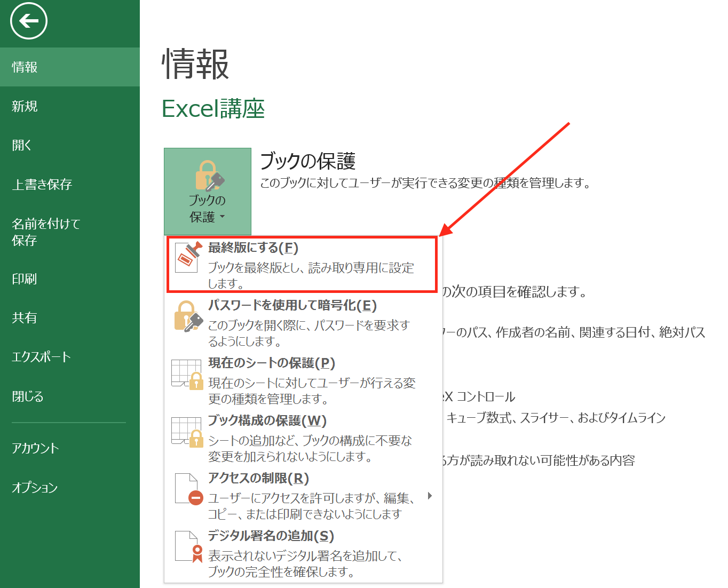Open the ブックの保護 dropdown button
The width and height of the screenshot is (728, 588).
(x=208, y=192)
